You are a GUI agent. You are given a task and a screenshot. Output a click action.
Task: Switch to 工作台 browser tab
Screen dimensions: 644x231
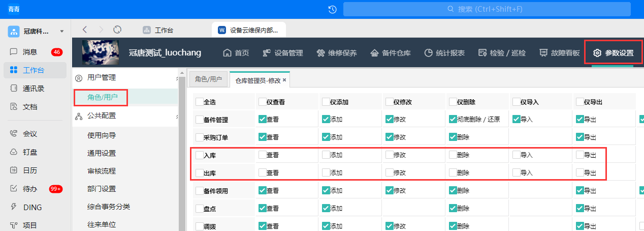point(158,30)
